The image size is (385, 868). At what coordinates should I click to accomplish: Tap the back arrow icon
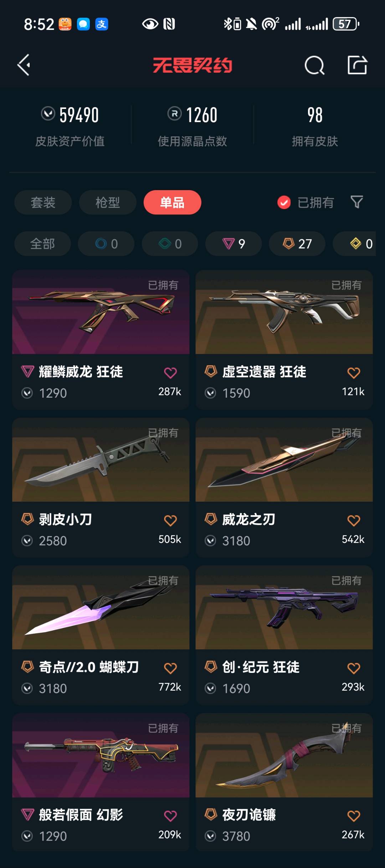pyautogui.click(x=24, y=65)
